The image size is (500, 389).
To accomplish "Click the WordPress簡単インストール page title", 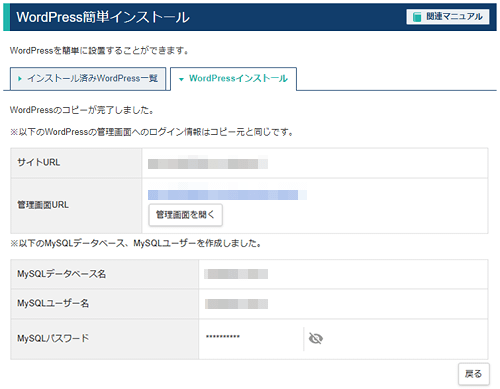I will (x=103, y=17).
